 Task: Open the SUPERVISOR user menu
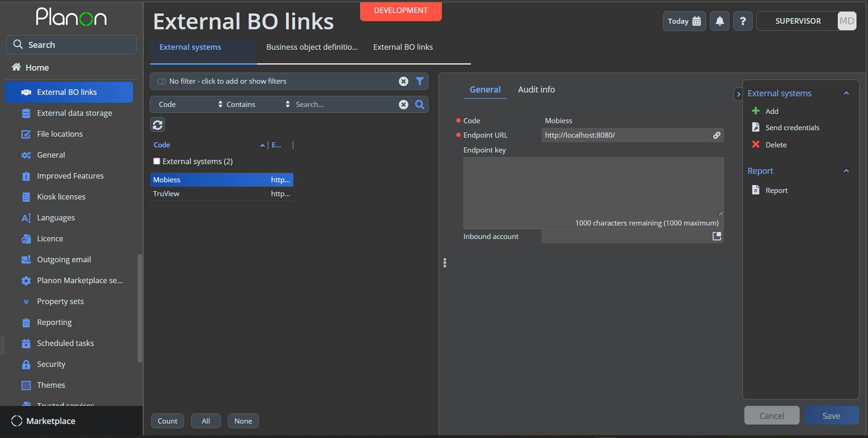click(x=798, y=21)
